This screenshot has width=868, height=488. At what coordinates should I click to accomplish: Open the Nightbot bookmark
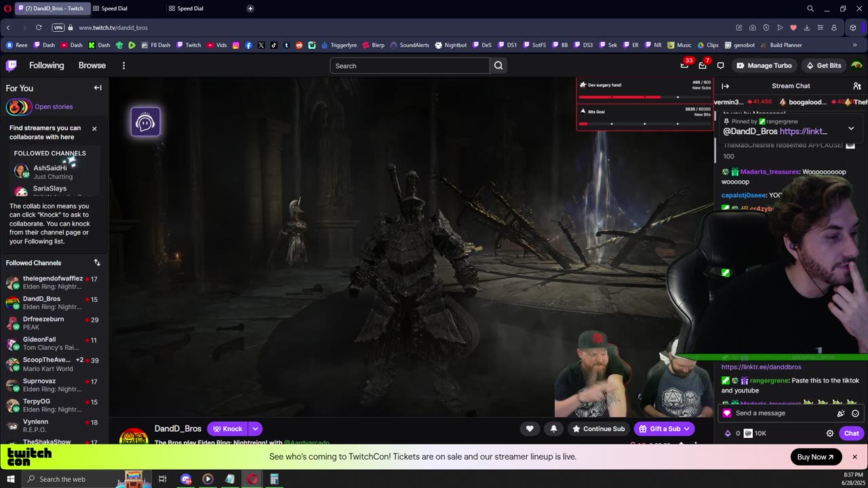click(451, 45)
